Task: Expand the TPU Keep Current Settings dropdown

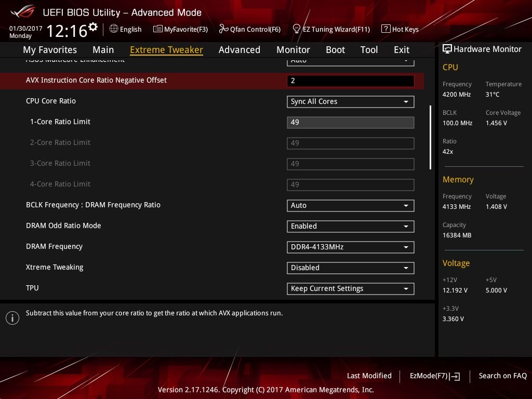Action: click(351, 288)
